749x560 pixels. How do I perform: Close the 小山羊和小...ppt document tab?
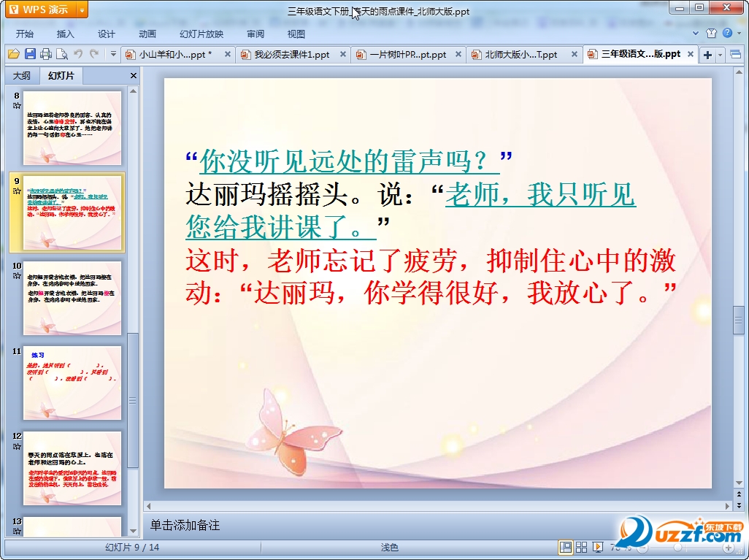coord(228,55)
